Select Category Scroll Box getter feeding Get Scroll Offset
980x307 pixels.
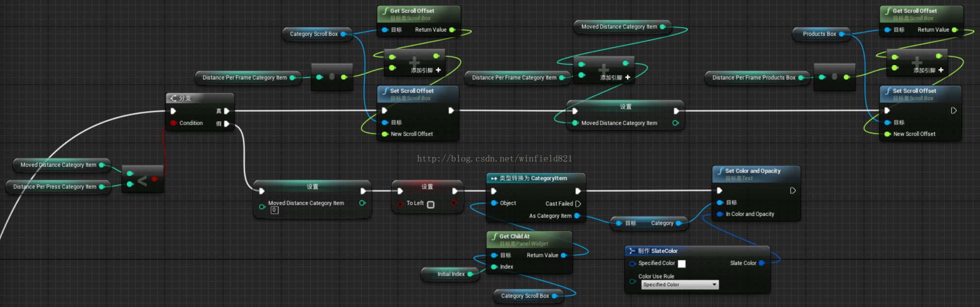pos(318,34)
